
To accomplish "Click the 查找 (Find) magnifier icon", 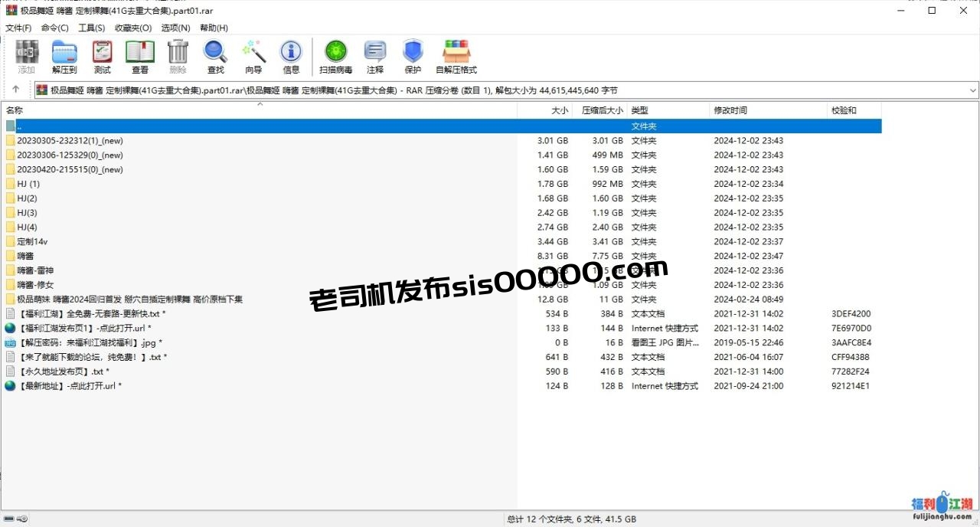I will coord(216,57).
